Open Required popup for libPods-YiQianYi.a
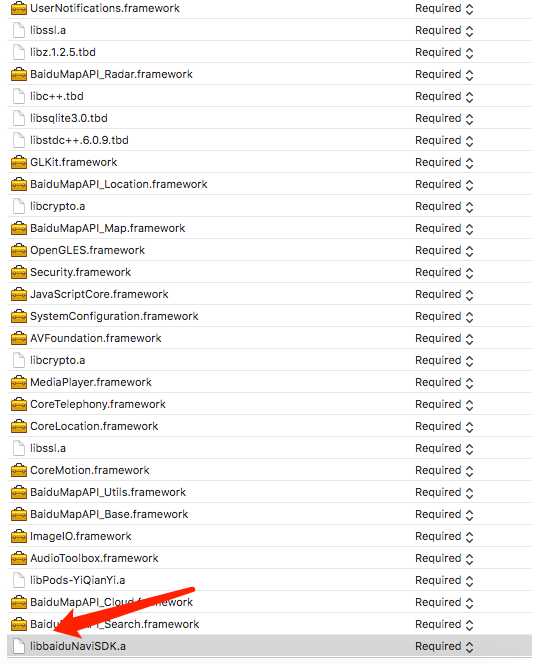Image resolution: width=547 pixels, height=664 pixels. click(x=444, y=581)
